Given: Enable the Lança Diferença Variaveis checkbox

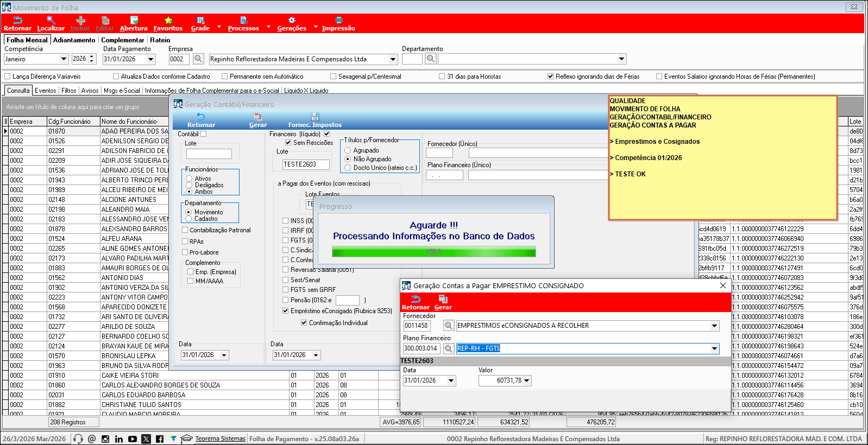Looking at the screenshot, I should 8,77.
